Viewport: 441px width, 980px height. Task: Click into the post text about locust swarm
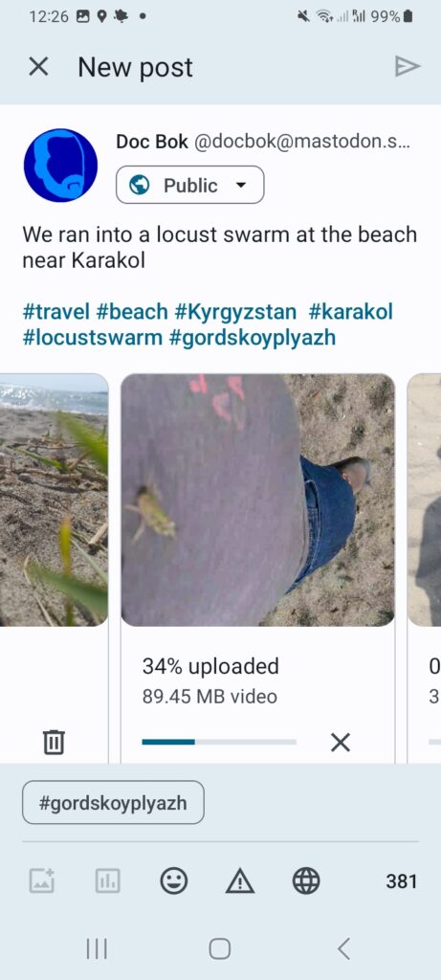point(219,247)
